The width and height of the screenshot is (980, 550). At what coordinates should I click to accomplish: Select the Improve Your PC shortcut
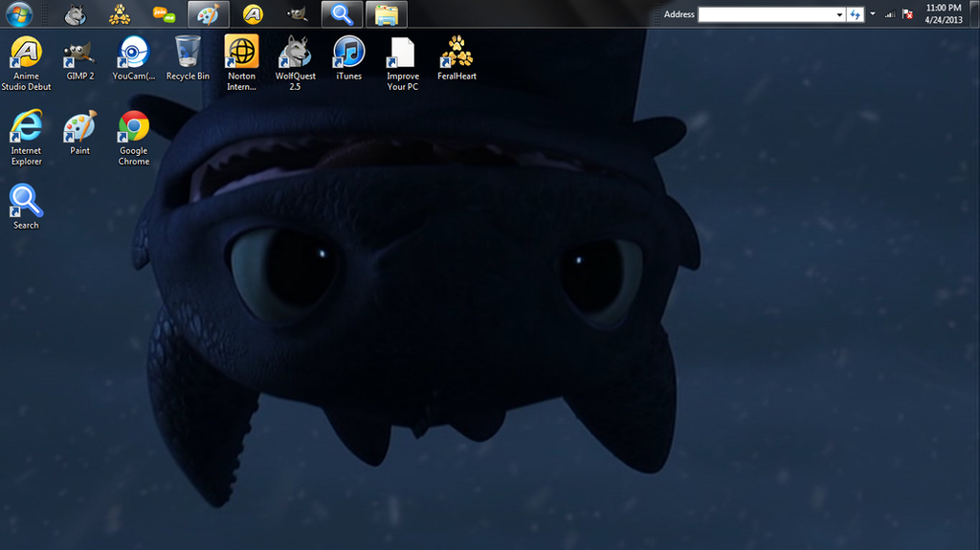(403, 63)
